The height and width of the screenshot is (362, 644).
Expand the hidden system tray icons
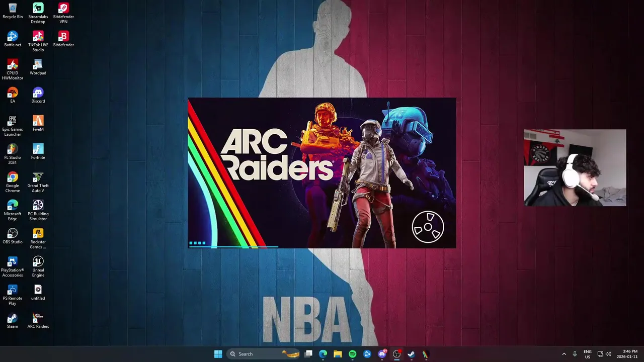[x=564, y=354]
